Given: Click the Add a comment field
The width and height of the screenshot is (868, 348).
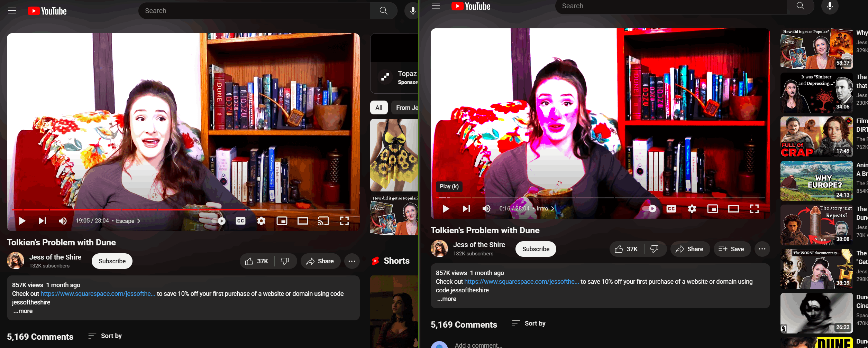Looking at the screenshot, I should pyautogui.click(x=478, y=345).
